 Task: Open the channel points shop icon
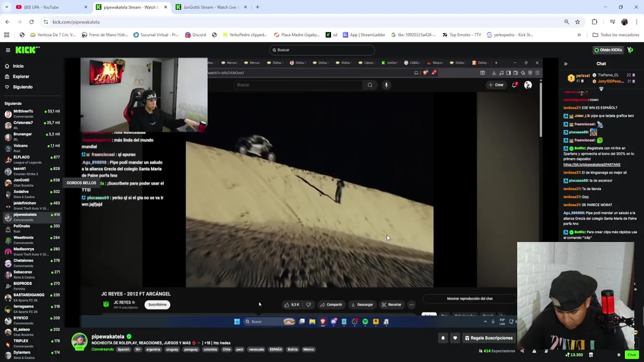591,355
